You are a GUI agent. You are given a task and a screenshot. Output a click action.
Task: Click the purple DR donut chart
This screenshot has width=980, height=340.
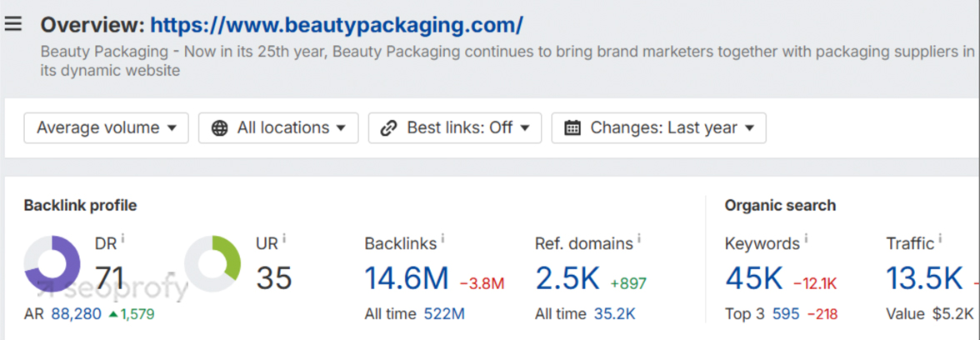pyautogui.click(x=52, y=263)
